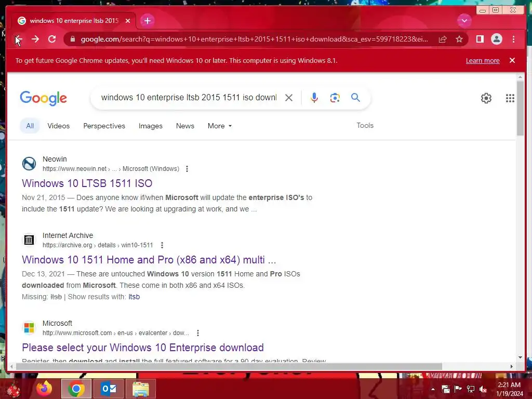The image size is (532, 399).
Task: Click the Google logo
Action: [x=44, y=98]
